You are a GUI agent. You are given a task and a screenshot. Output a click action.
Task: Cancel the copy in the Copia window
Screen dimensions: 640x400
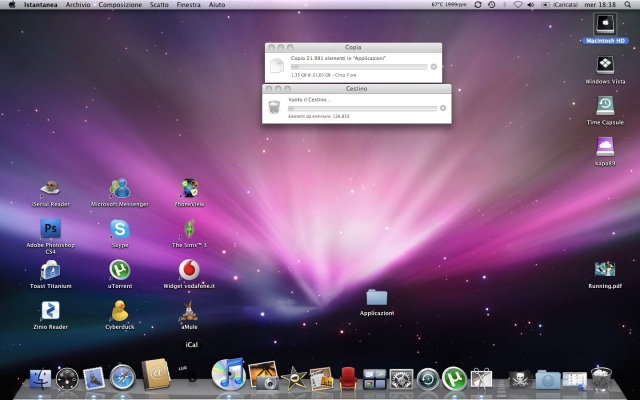(x=433, y=67)
